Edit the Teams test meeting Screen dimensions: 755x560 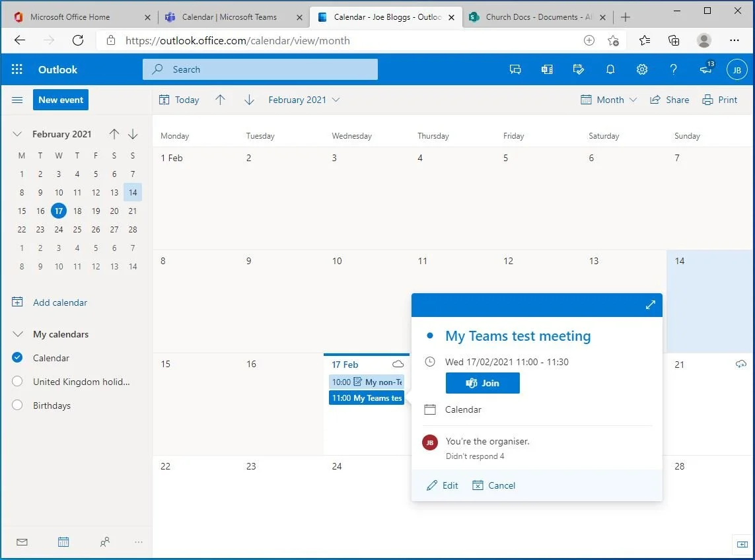click(442, 485)
